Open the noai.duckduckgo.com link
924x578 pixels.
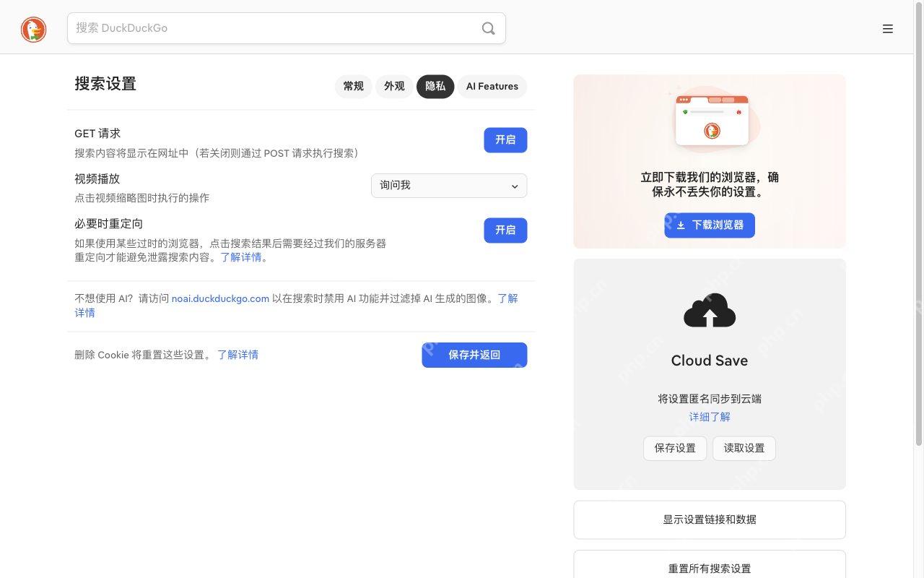(220, 298)
